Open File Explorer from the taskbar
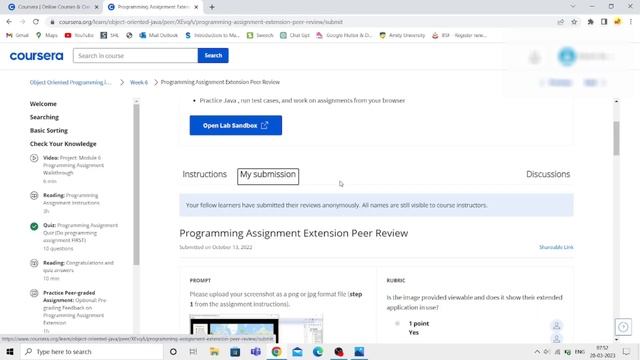 (214, 351)
